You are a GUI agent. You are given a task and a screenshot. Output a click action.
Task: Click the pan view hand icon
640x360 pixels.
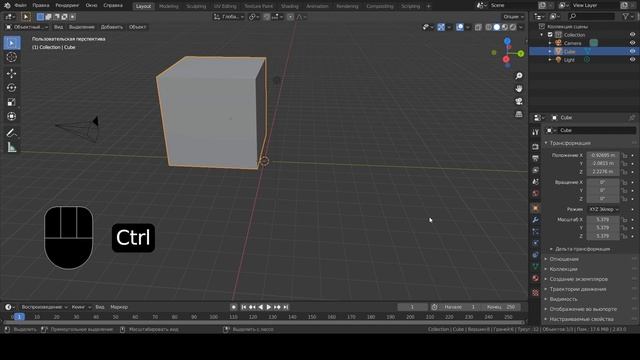point(519,89)
